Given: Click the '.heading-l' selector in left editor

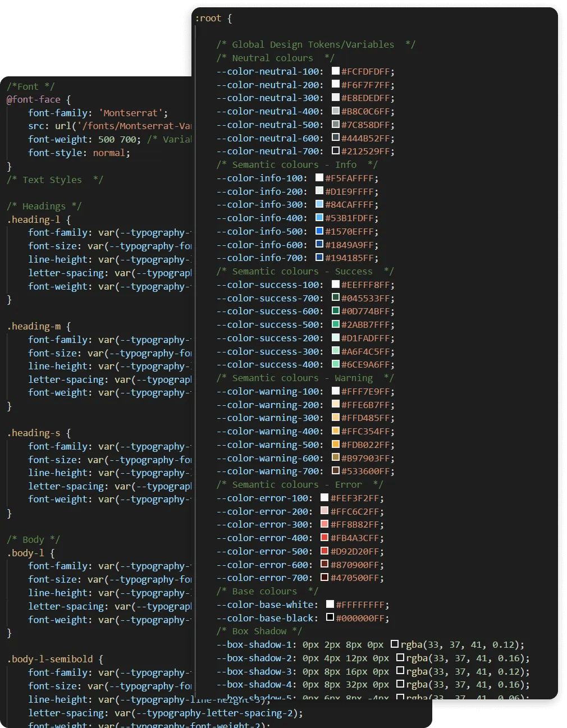Looking at the screenshot, I should (34, 219).
